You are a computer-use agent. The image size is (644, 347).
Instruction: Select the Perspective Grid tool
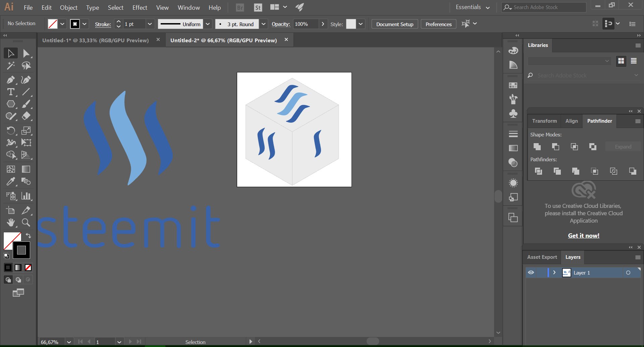point(26,155)
